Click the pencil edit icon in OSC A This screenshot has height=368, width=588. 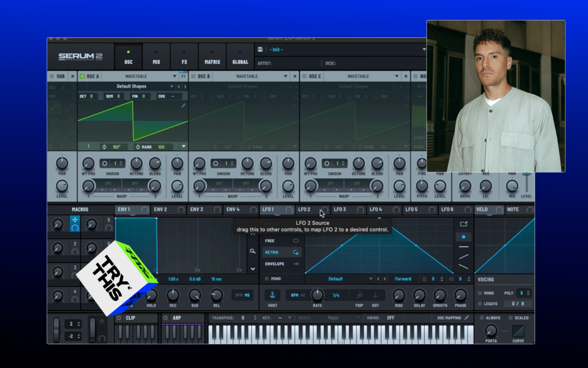(x=184, y=105)
